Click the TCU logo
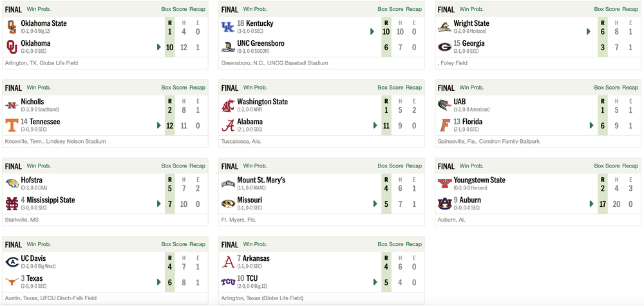Viewport: 644px width, 306px height. pos(228,282)
